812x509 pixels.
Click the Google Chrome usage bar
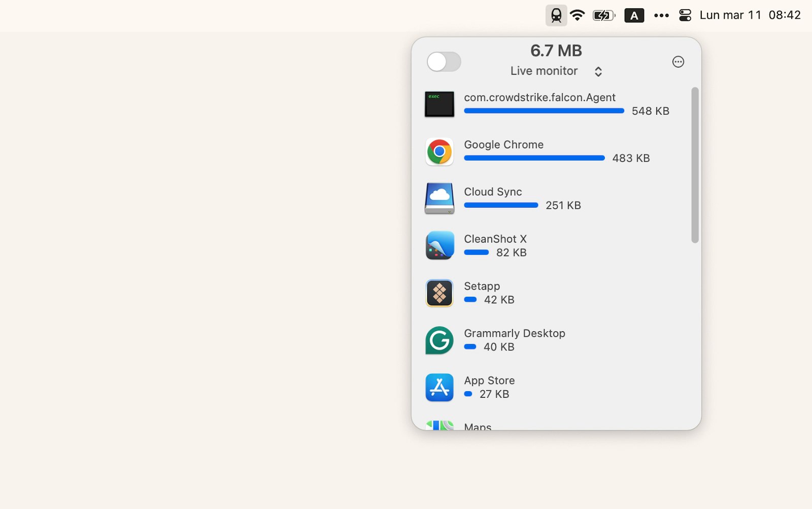(x=534, y=158)
